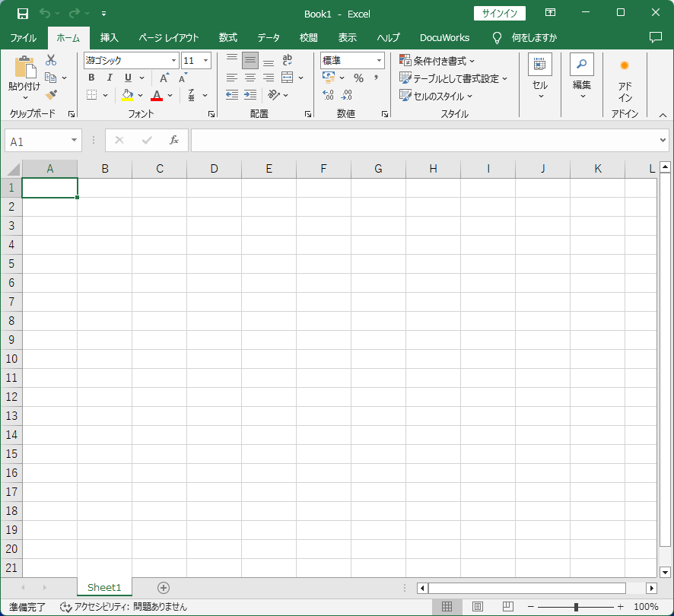Image resolution: width=674 pixels, height=616 pixels.
Task: Expand the formula bar chevron
Action: [x=663, y=140]
